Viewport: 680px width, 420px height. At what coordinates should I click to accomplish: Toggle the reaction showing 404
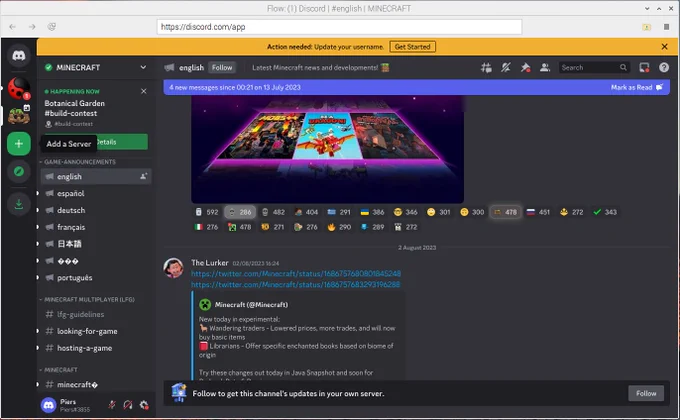(x=306, y=212)
